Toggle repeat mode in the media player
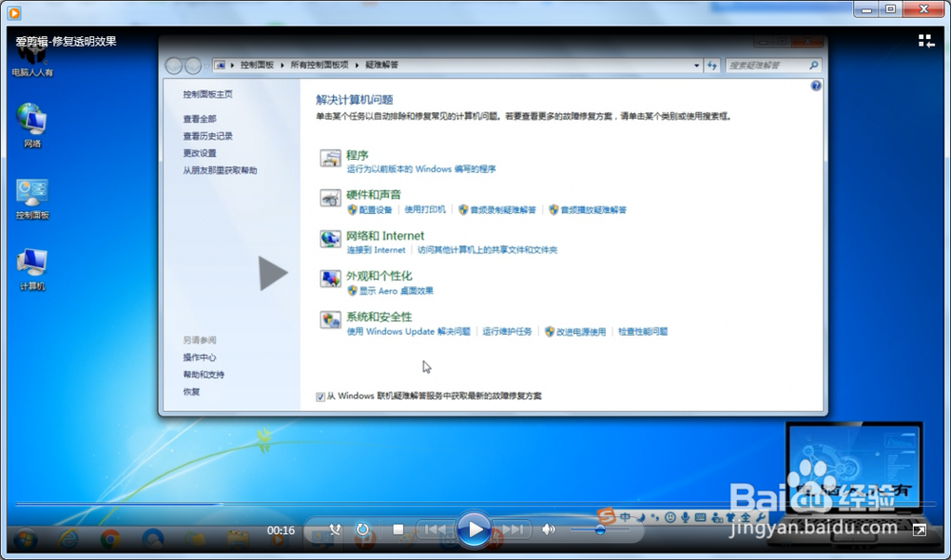 pyautogui.click(x=362, y=530)
